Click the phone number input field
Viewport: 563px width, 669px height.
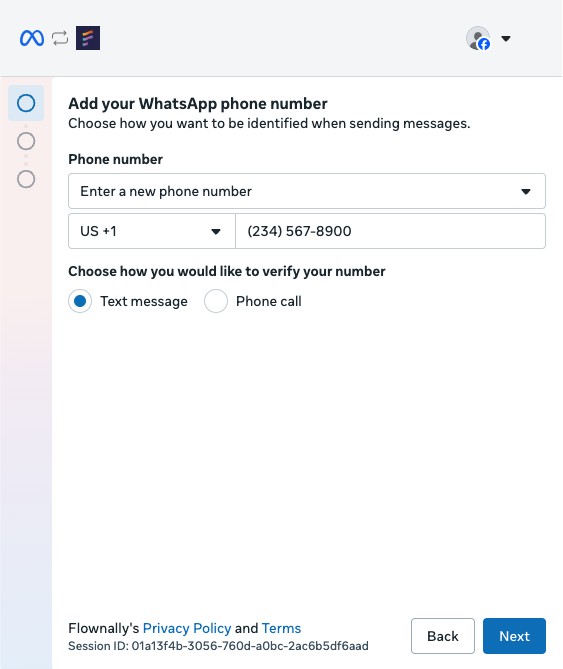(390, 231)
